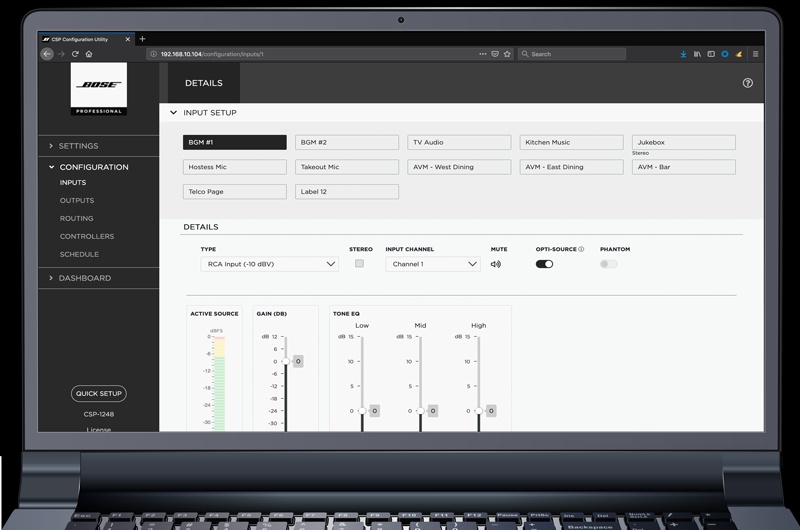Click the Gain (dB) slider handle
Viewport: 800px width, 530px height.
tap(286, 362)
